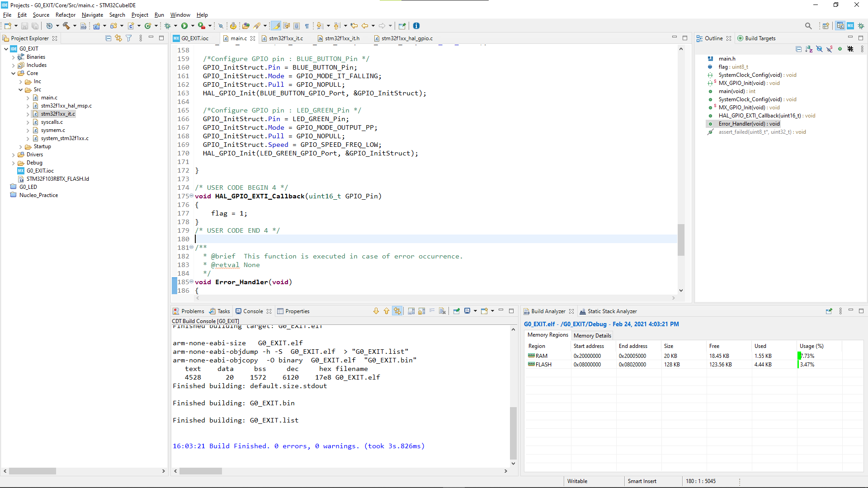The width and height of the screenshot is (868, 488).
Task: Click the Debug bug icon
Action: click(168, 26)
